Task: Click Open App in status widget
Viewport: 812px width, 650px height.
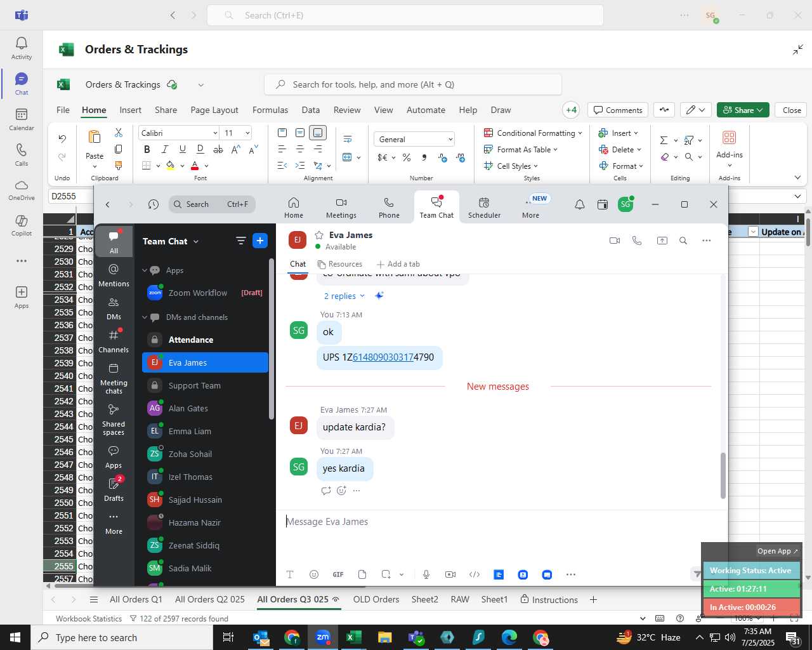Action: coord(778,551)
